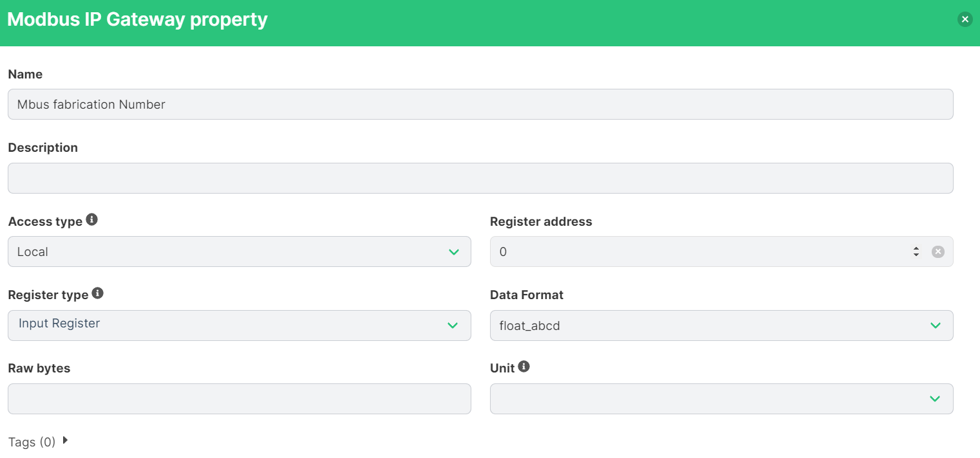Click the Modbus IP Gateway property title
This screenshot has width=980, height=458.
[137, 19]
